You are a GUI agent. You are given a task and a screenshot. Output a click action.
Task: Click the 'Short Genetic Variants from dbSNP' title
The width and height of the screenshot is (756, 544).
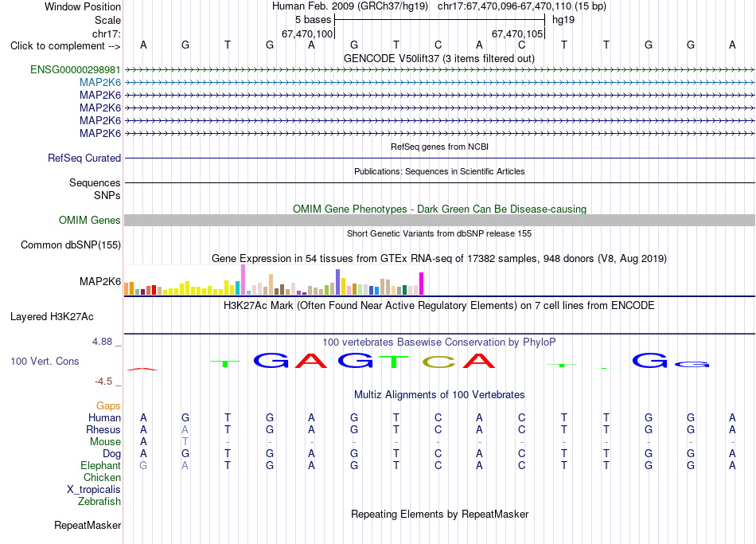[439, 233]
